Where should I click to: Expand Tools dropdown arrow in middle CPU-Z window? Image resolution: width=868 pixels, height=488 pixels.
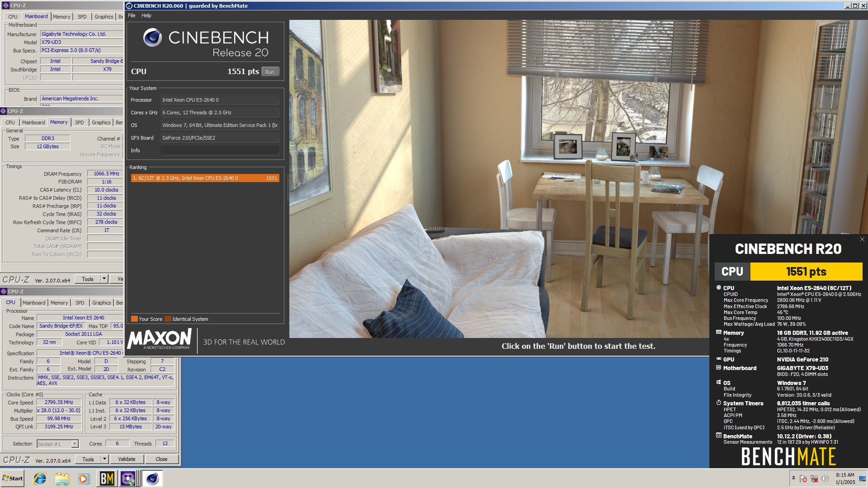tap(104, 279)
